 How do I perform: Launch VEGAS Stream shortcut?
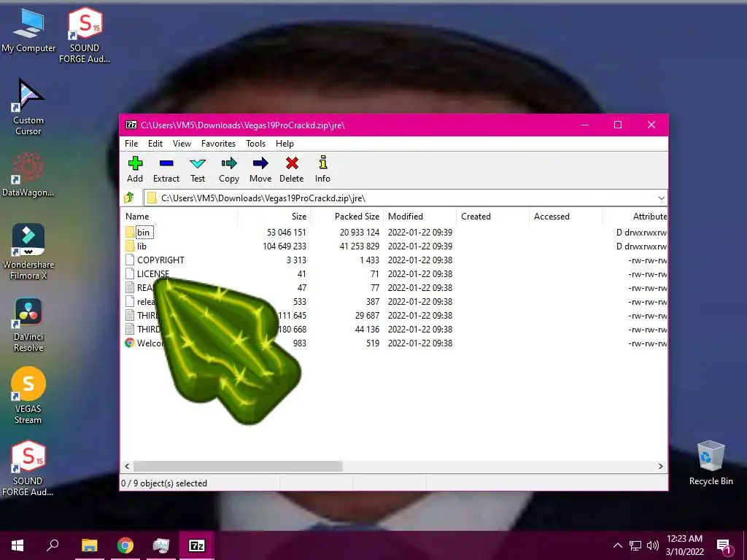click(28, 396)
